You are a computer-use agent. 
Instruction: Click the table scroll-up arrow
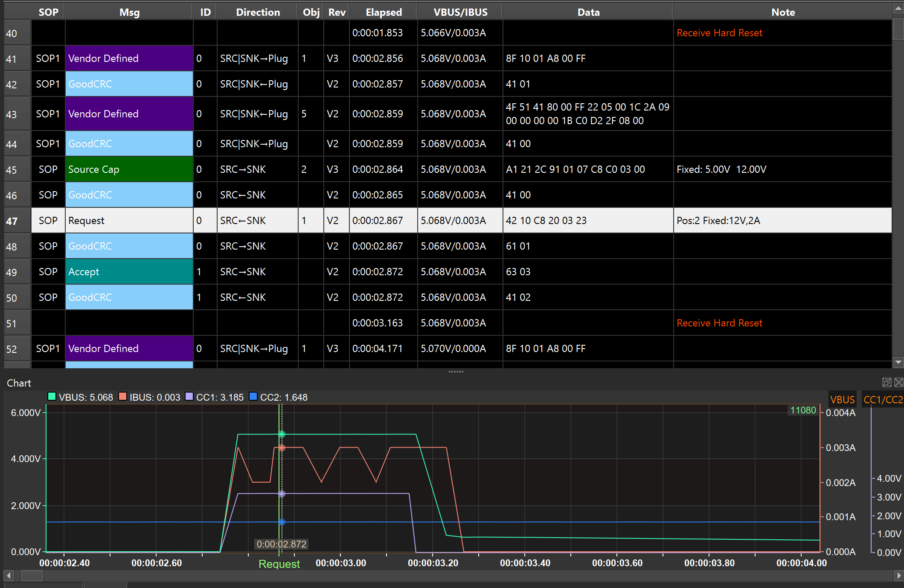pos(898,8)
